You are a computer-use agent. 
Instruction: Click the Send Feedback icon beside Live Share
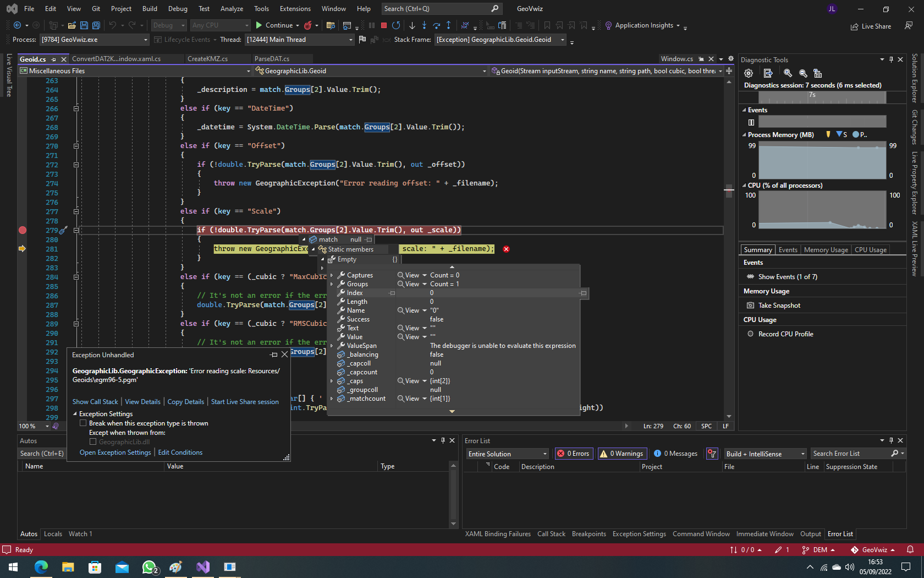(909, 26)
